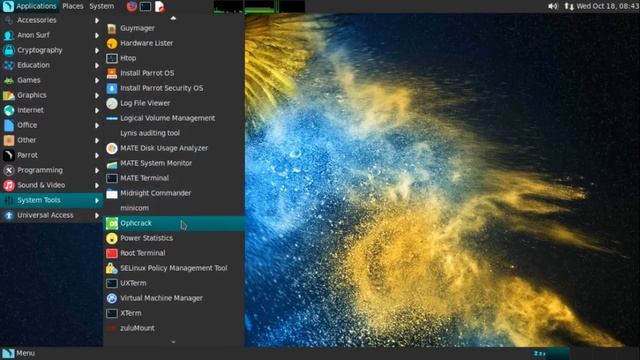Expand the Graphics submenu arrow
The width and height of the screenshot is (640, 360).
point(97,96)
